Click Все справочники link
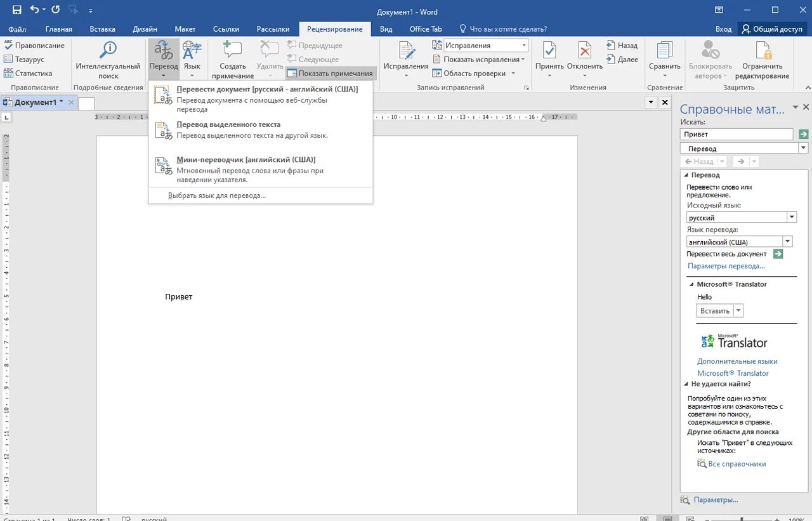The height and width of the screenshot is (521, 812). pos(737,464)
